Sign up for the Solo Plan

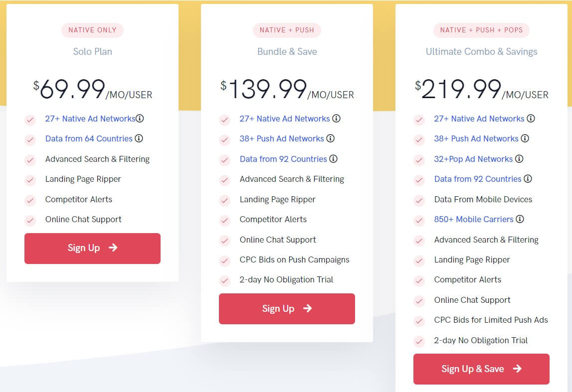click(92, 248)
